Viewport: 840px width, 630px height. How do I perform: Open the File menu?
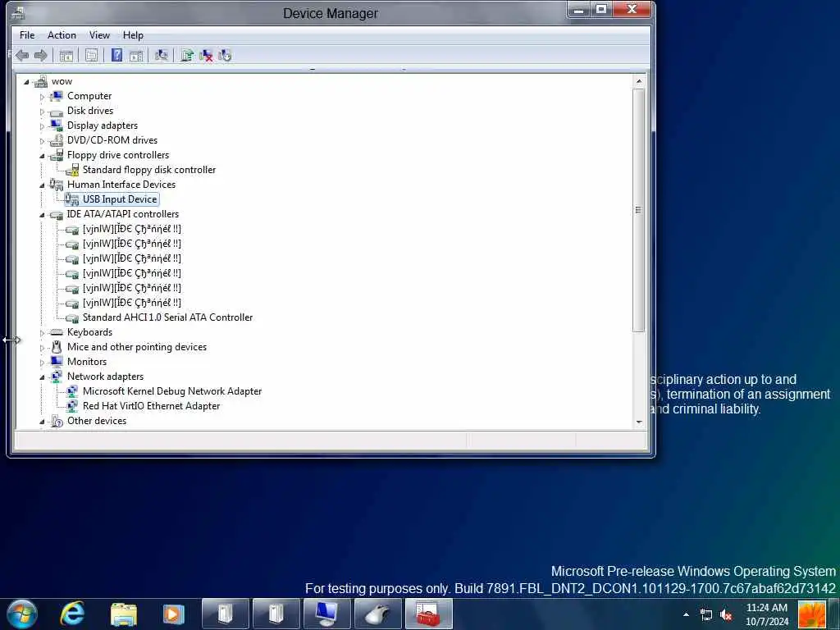click(27, 35)
